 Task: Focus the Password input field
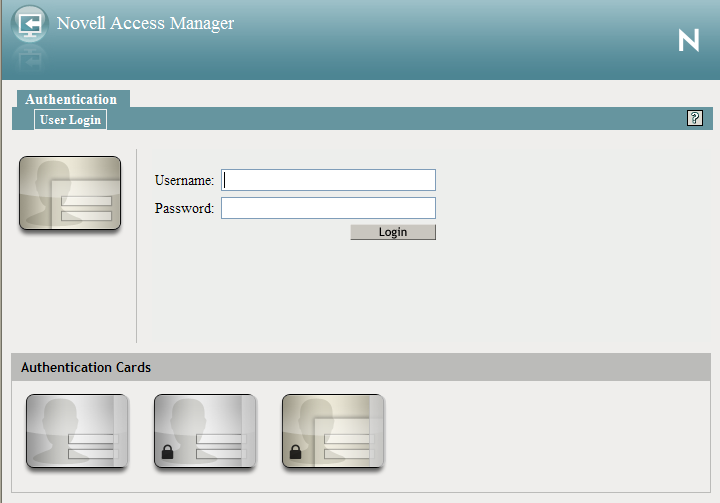[328, 208]
